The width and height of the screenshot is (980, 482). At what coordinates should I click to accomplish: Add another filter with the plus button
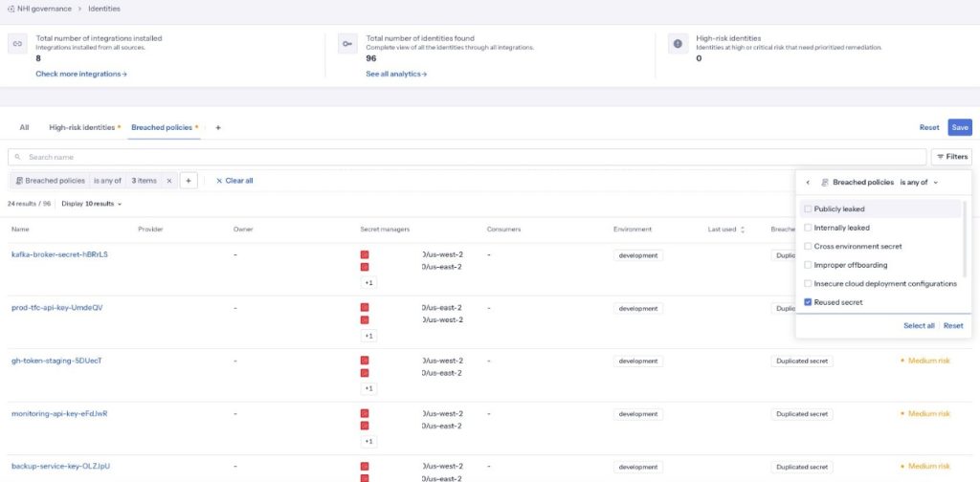click(x=189, y=181)
